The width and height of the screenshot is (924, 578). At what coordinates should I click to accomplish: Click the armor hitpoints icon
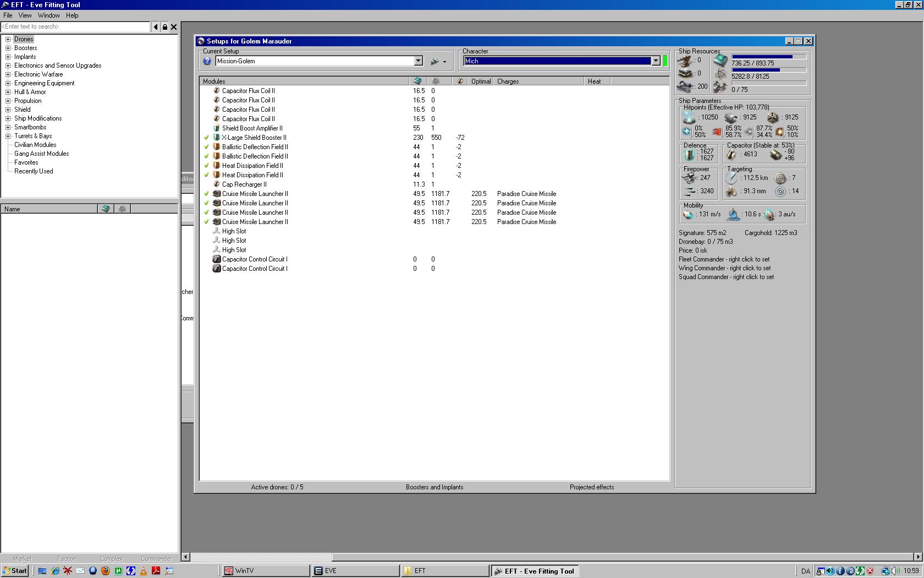[731, 118]
